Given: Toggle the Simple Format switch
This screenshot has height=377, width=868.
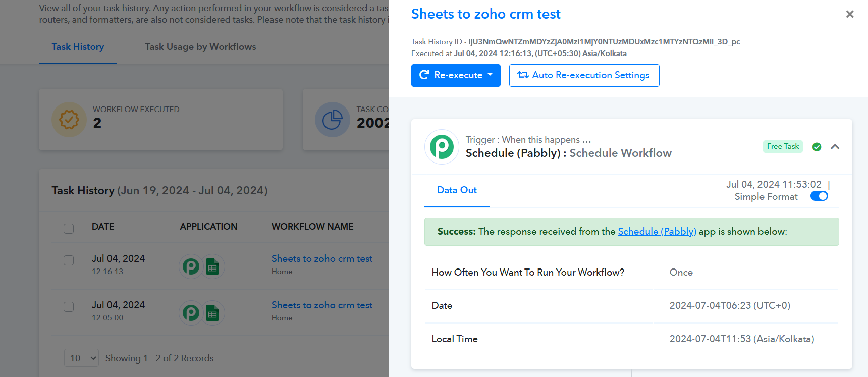Looking at the screenshot, I should click(x=819, y=196).
